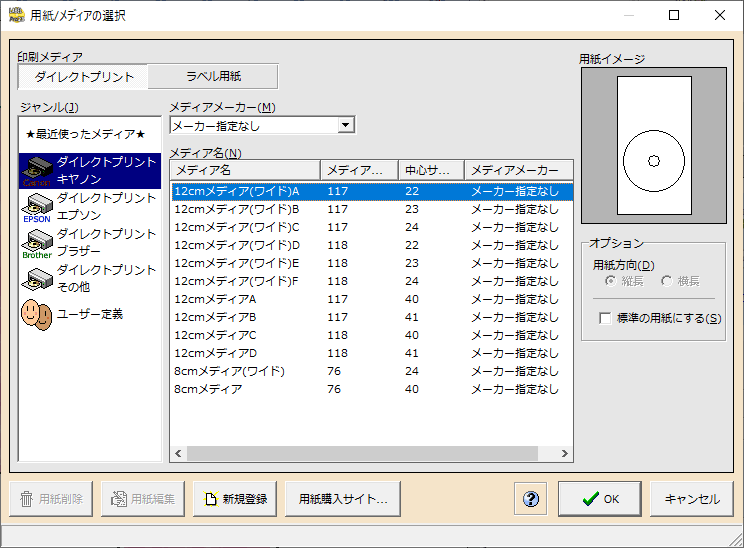Viewport: 744px width, 548px height.
Task: Sort by the メディア... size column header
Action: (360, 170)
